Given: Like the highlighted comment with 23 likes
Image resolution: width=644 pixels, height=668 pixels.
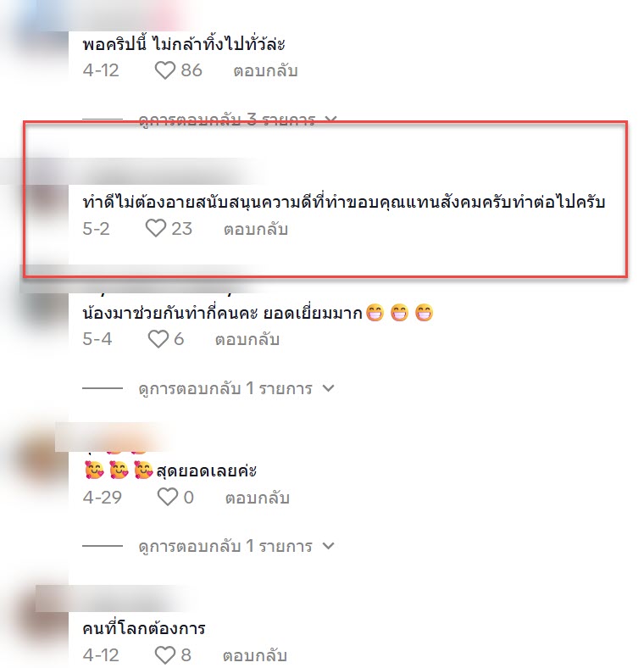Looking at the screenshot, I should pyautogui.click(x=156, y=228).
